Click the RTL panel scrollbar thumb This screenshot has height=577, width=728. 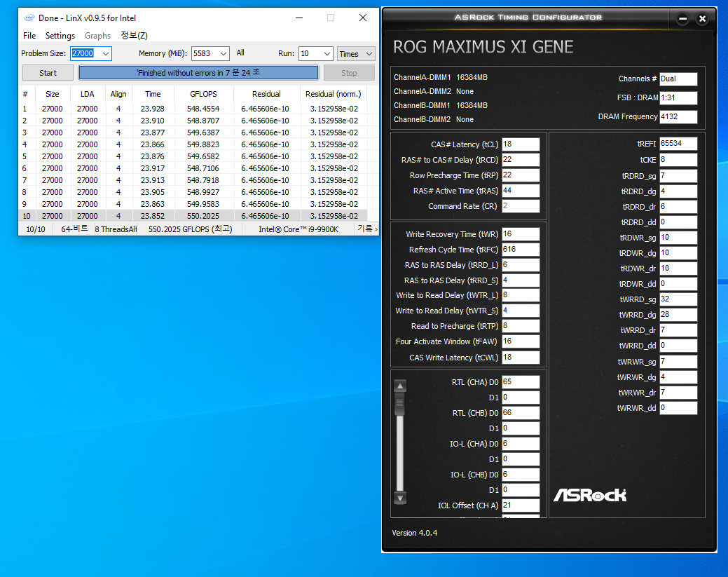point(399,404)
